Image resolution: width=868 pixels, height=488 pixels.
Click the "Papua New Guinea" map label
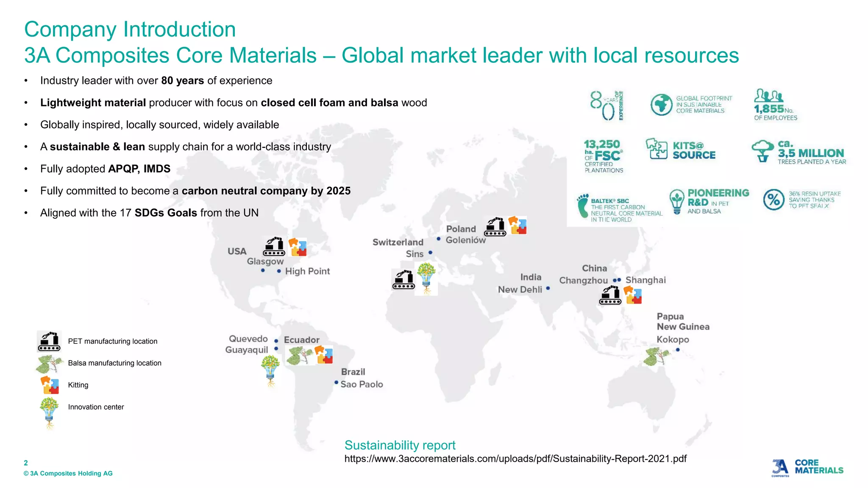coord(683,322)
